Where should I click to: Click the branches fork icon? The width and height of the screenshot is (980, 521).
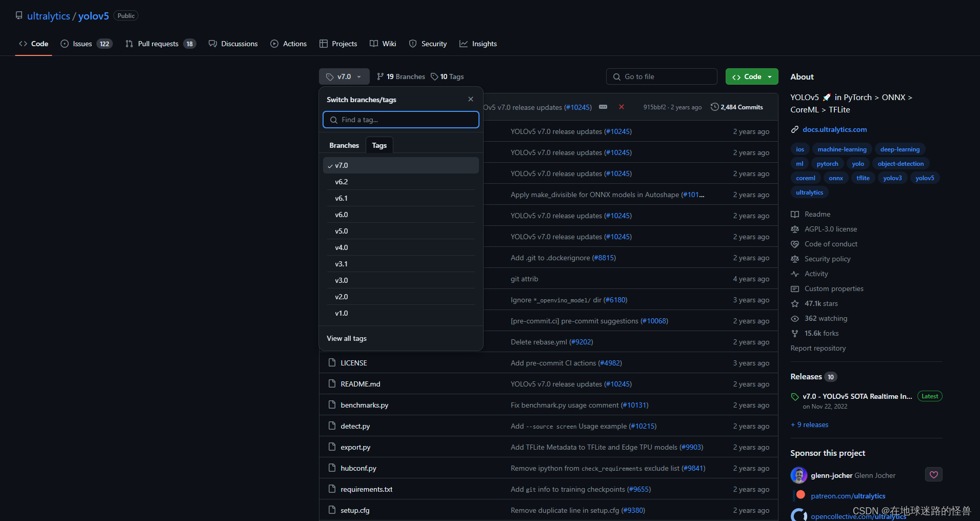[380, 76]
